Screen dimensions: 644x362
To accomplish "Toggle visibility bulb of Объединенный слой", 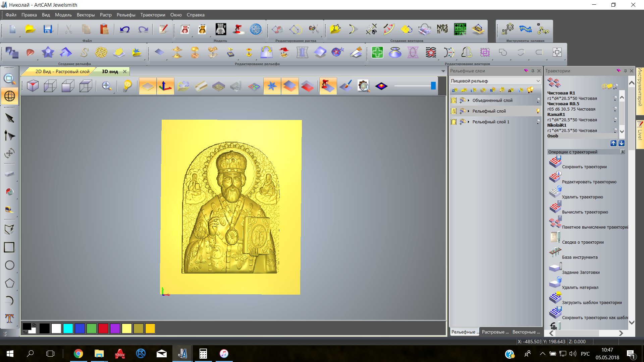I will click(538, 100).
